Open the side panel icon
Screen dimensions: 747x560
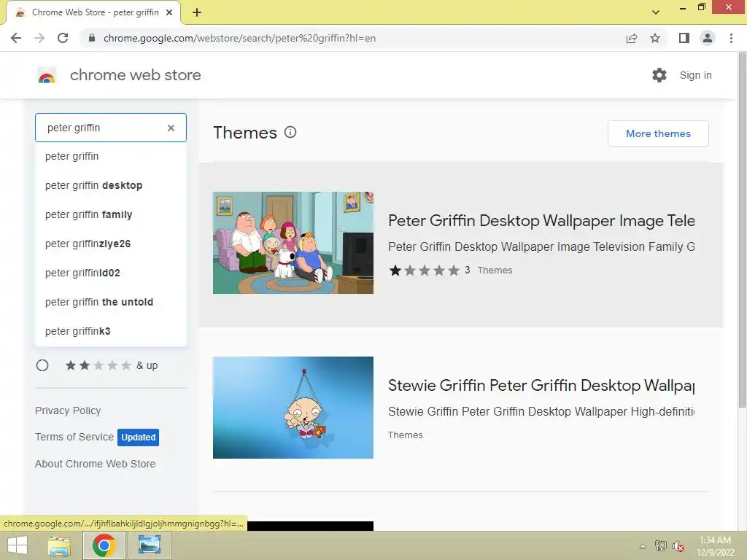click(684, 38)
